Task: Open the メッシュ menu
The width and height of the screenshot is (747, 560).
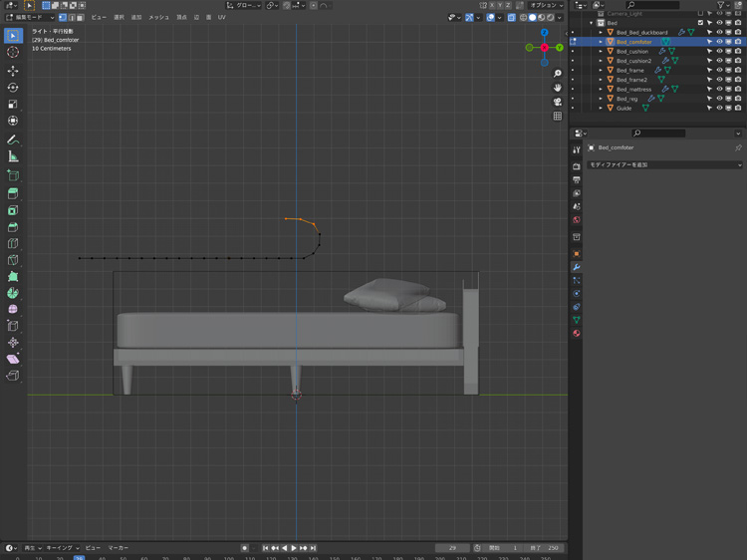Action: pos(158,17)
